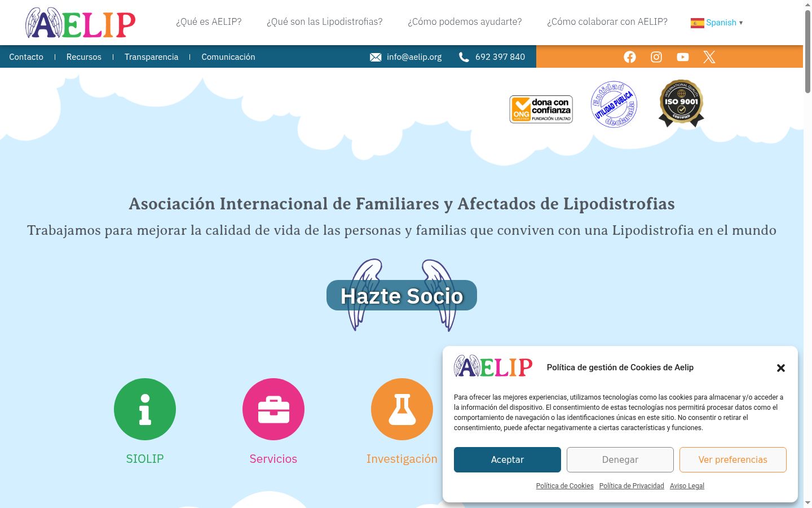This screenshot has width=812, height=508.
Task: Open '¿Cómo podemos ayudarte?' menu
Action: click(465, 22)
